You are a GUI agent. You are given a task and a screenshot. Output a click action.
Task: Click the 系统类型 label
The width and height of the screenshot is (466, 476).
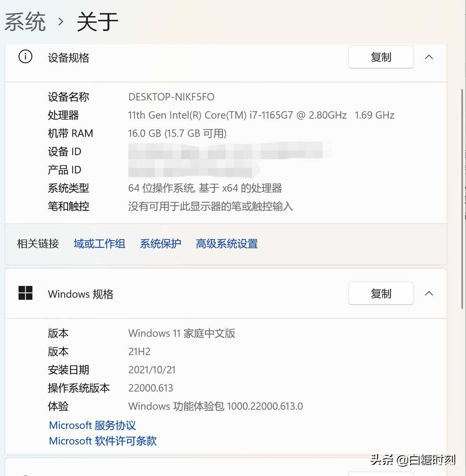click(x=69, y=188)
